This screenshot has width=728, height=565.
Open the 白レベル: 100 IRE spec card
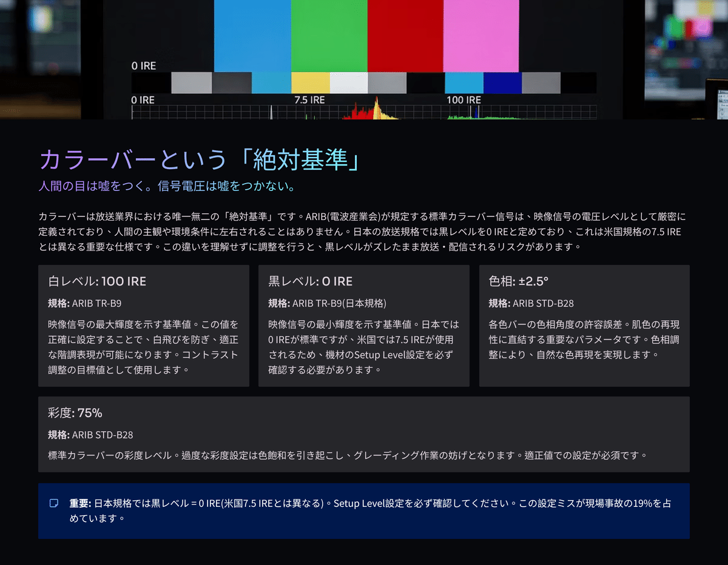click(x=143, y=326)
